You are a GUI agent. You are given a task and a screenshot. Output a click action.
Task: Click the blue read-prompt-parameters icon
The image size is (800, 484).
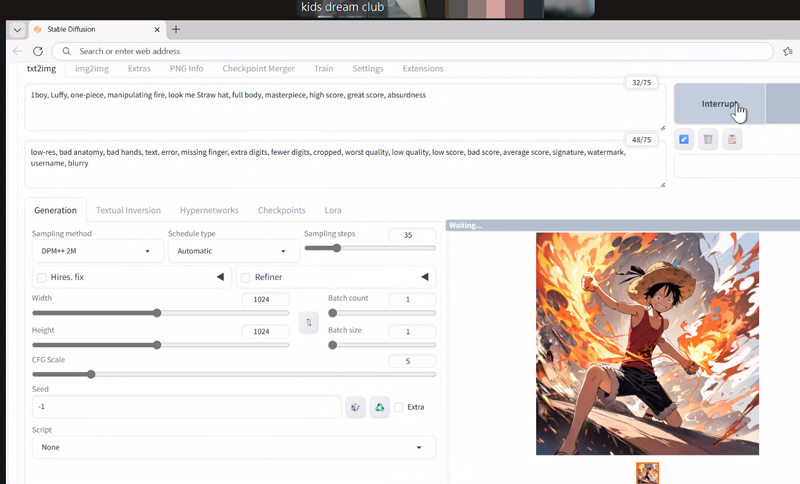[684, 139]
